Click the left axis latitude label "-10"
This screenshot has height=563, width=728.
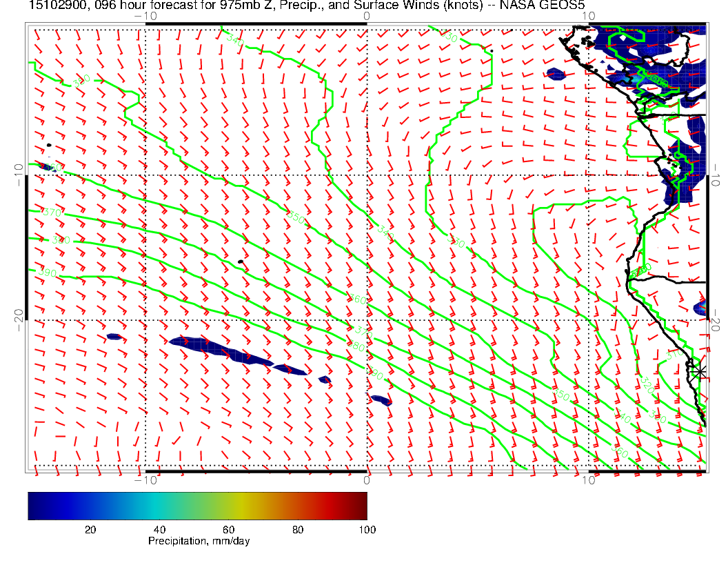[x=19, y=175]
